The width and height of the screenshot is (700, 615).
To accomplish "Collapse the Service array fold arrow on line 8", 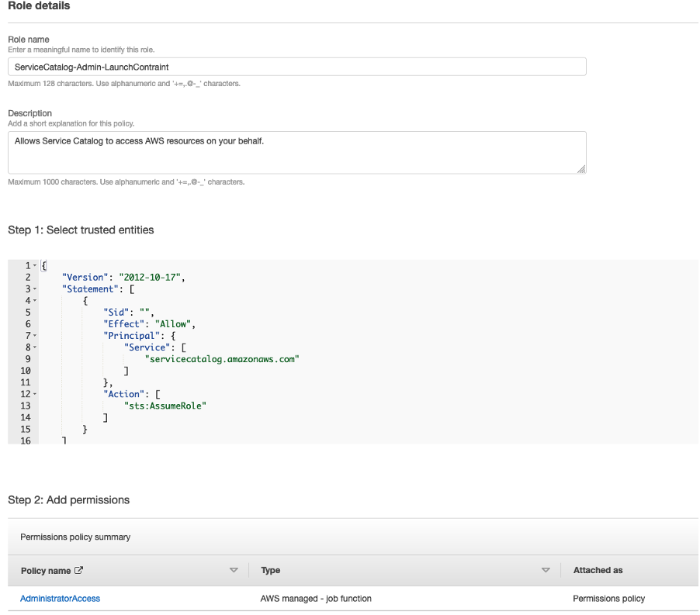I will (33, 347).
